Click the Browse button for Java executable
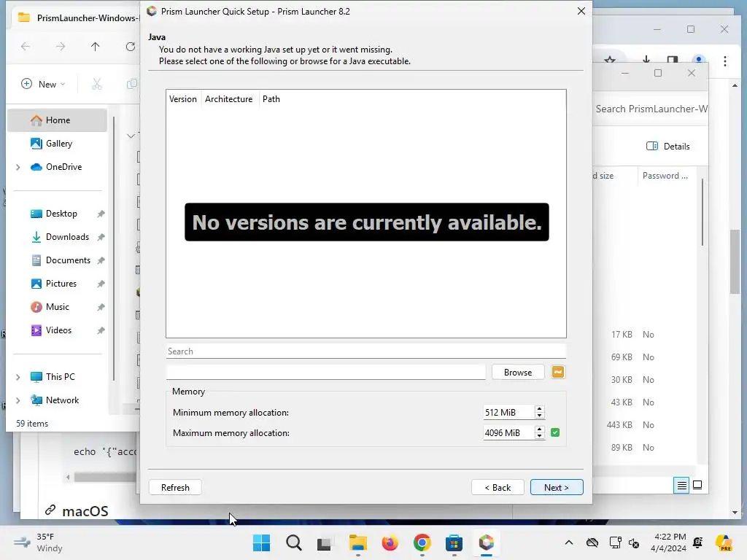The width and height of the screenshot is (747, 560). point(517,373)
